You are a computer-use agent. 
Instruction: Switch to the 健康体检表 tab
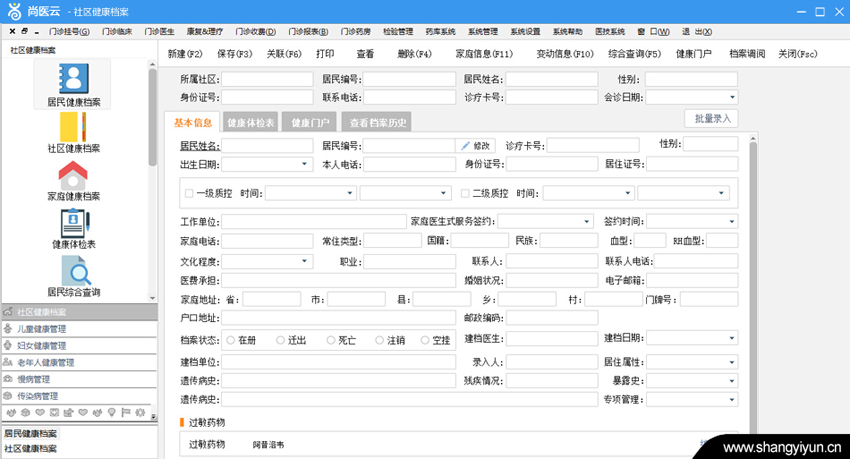pyautogui.click(x=250, y=122)
